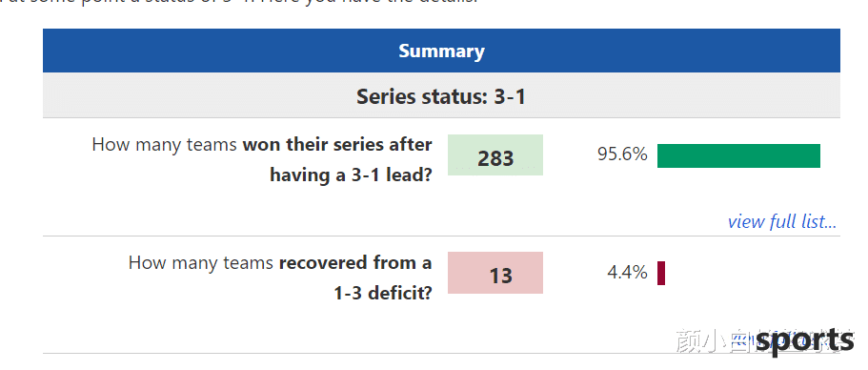Click the green 283 count box

[x=495, y=155]
